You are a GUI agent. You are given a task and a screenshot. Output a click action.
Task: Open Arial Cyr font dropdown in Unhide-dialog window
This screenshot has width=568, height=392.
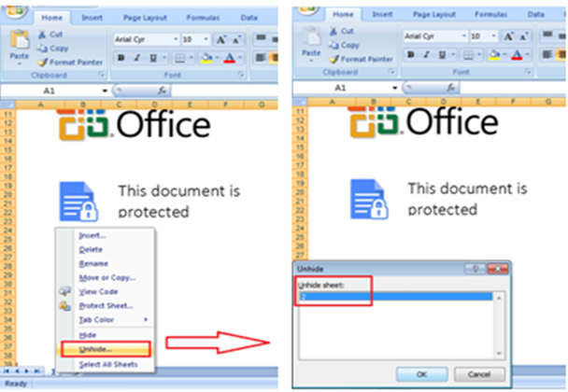(464, 36)
